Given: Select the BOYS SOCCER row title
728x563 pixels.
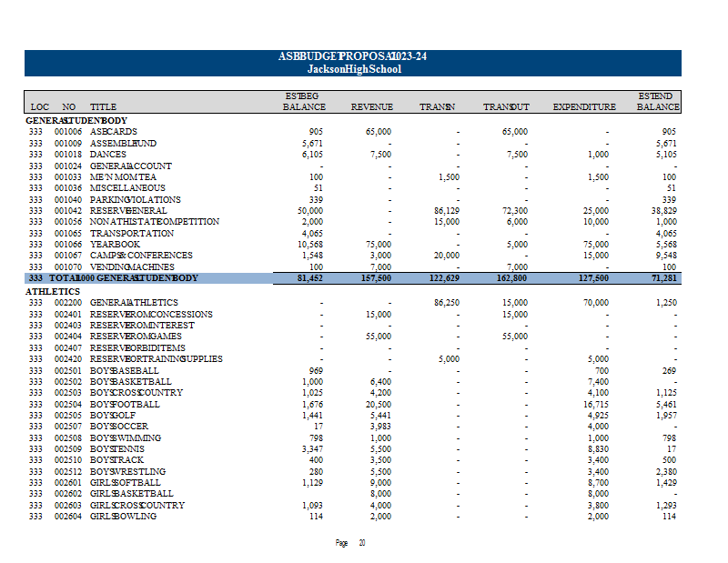Looking at the screenshot, I should pos(119,427).
